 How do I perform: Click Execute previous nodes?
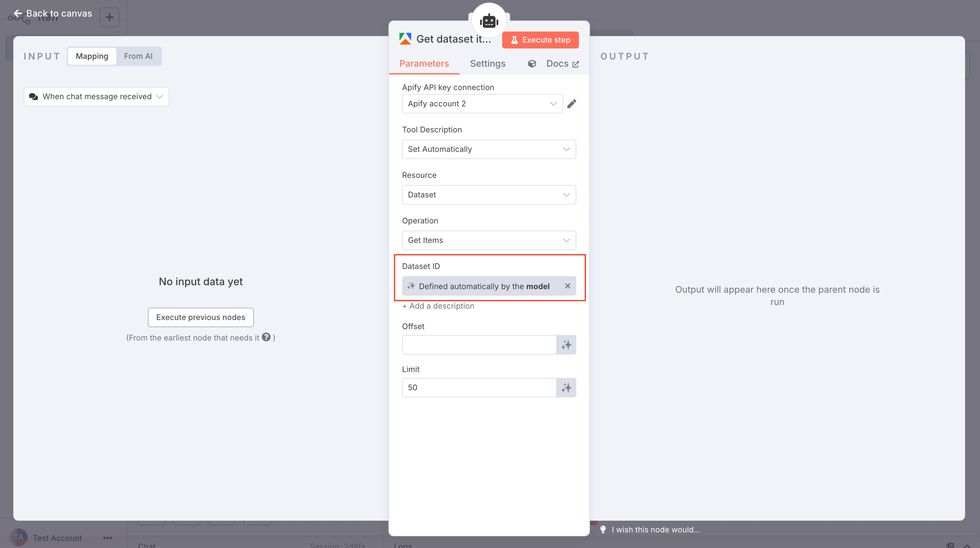pos(201,317)
